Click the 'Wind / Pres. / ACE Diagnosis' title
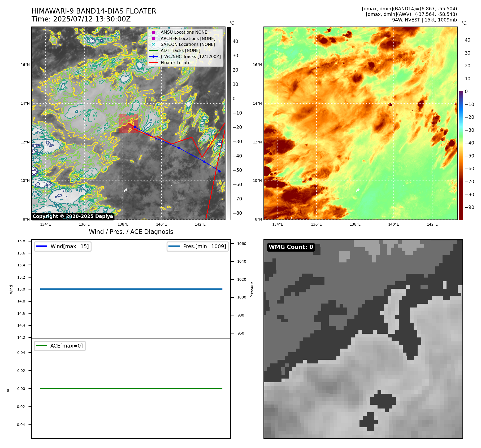Viewport: 481px width, 448px height. pyautogui.click(x=131, y=232)
